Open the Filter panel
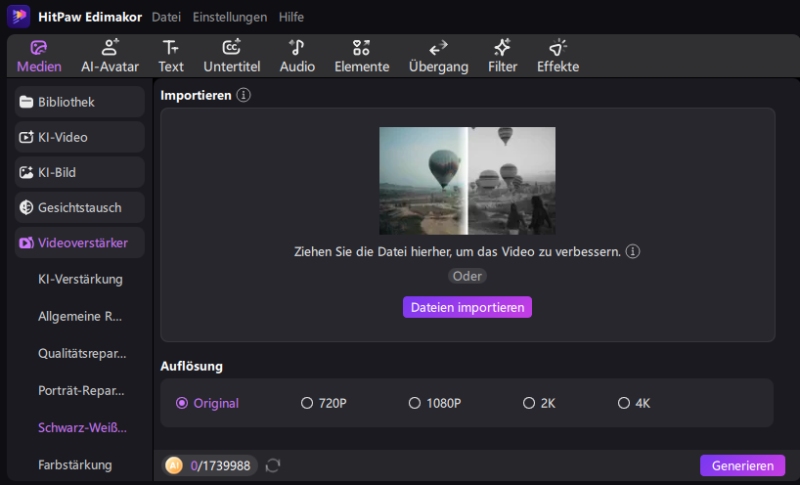The image size is (800, 485). pyautogui.click(x=502, y=56)
